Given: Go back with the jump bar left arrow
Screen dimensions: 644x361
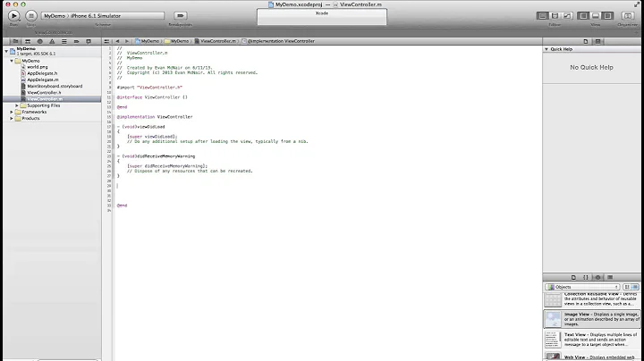Looking at the screenshot, I should click(117, 41).
